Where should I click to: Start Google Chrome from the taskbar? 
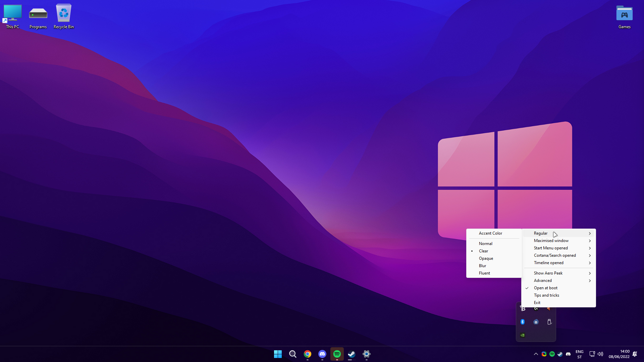(308, 354)
